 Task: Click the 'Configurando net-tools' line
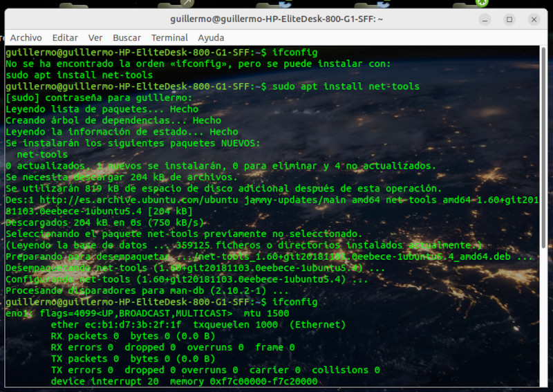pos(187,279)
